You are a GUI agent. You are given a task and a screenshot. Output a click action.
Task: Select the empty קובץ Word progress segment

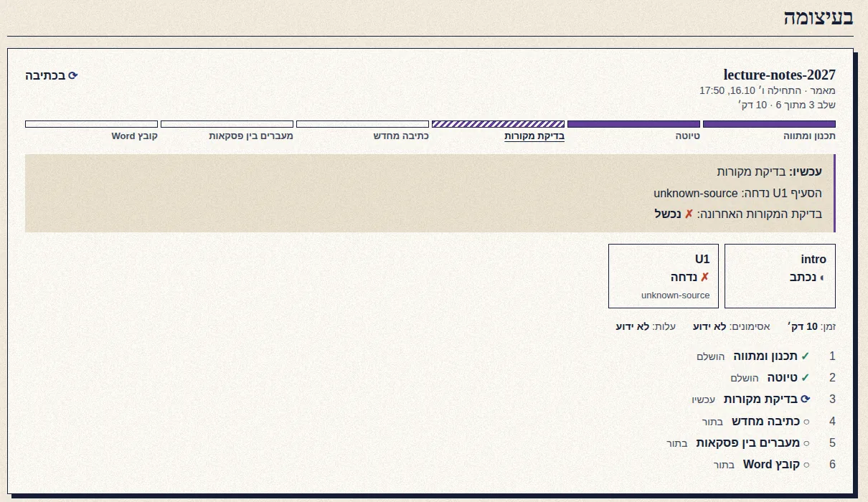91,124
